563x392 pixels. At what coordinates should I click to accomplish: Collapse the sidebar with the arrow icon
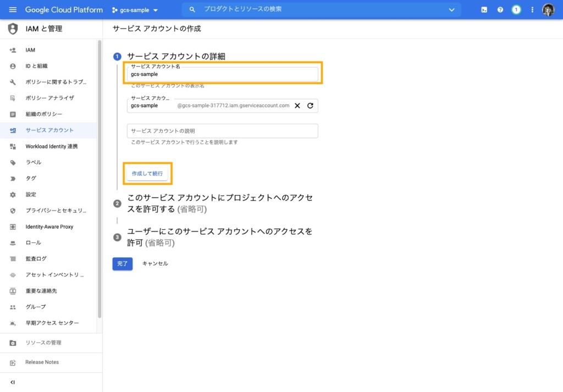coord(13,382)
